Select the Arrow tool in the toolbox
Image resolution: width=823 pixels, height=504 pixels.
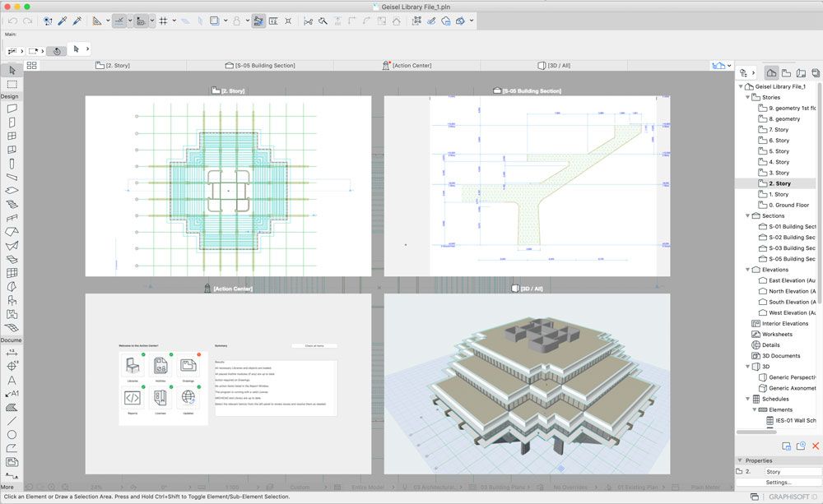pyautogui.click(x=12, y=71)
